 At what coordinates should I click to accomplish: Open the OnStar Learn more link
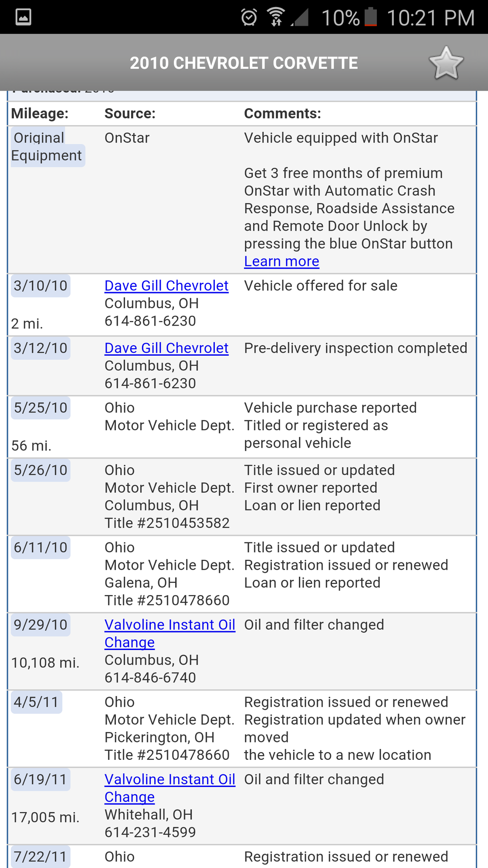[x=281, y=261]
